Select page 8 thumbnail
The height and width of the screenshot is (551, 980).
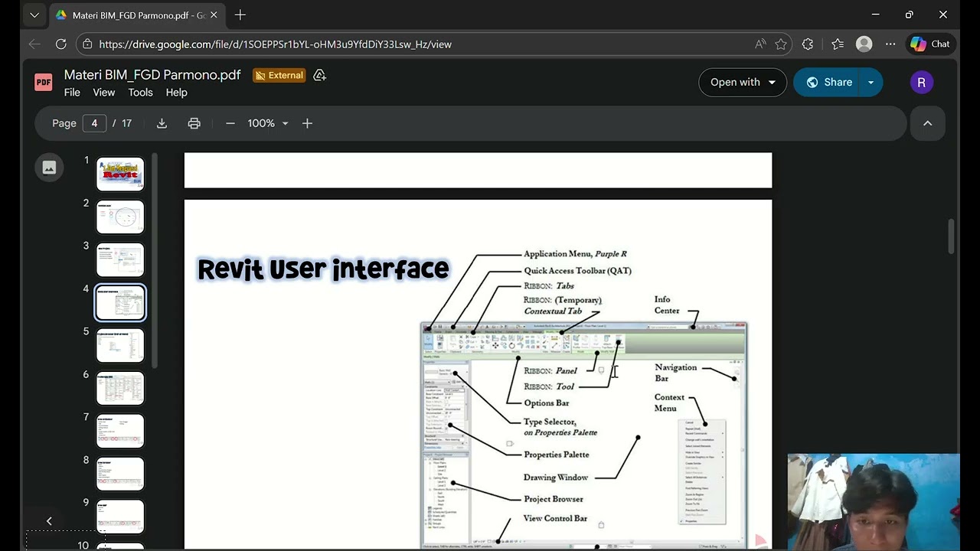tap(120, 474)
